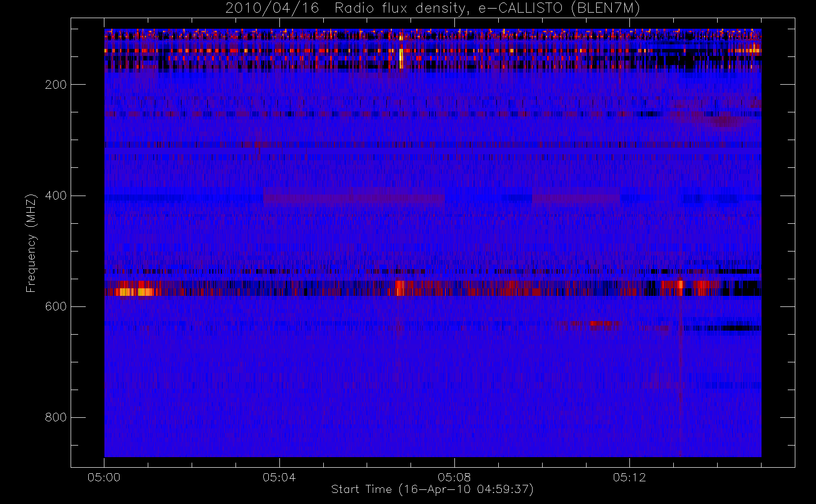Image resolution: width=816 pixels, height=504 pixels.
Task: Click the 200 frequency tick label
Action: [x=56, y=85]
